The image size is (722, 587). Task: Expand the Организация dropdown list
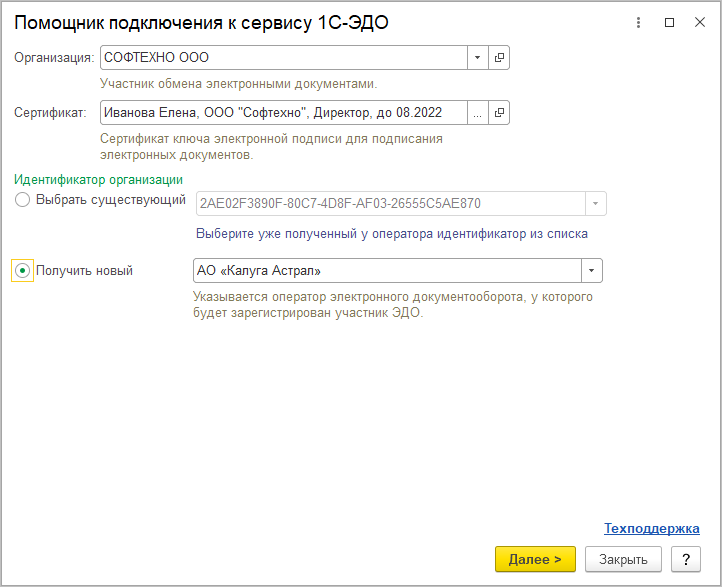tap(477, 58)
